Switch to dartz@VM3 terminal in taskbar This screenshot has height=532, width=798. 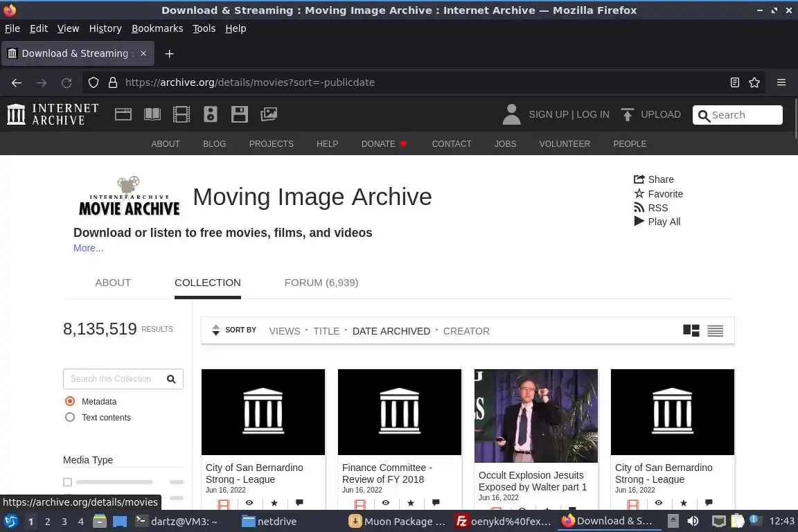click(x=176, y=521)
